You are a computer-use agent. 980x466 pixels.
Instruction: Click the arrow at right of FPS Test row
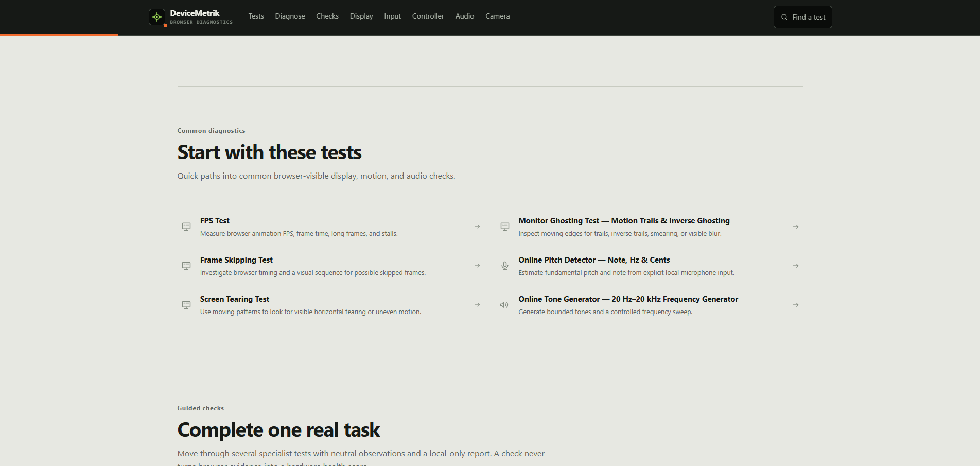[x=477, y=227]
